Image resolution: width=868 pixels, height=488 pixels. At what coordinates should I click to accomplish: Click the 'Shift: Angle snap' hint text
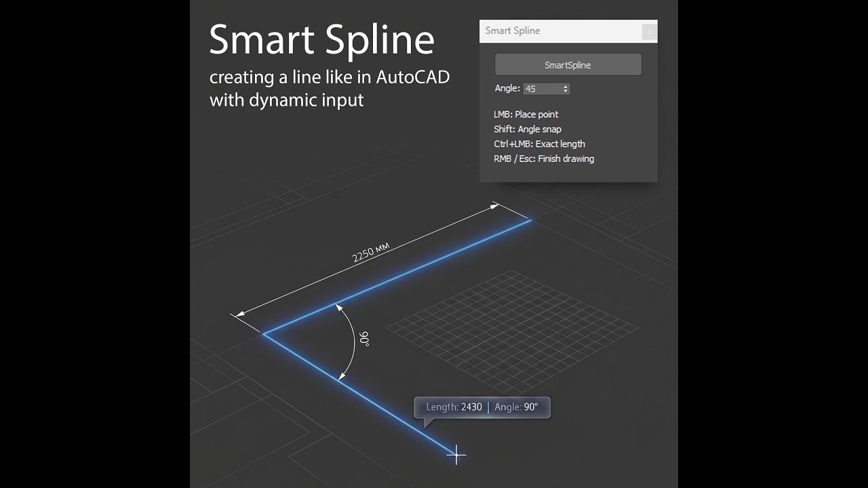click(x=528, y=129)
